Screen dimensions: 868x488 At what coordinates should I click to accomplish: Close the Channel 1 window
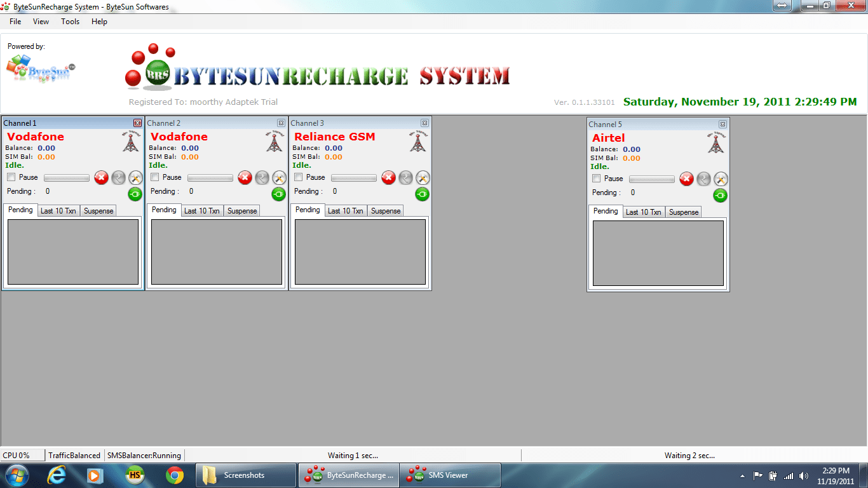pos(137,123)
